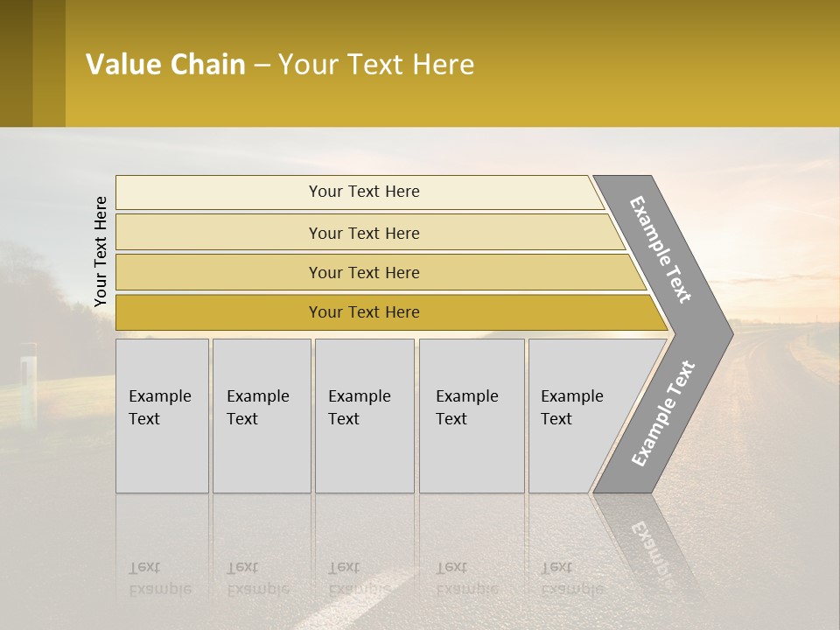Select the dark gold "Your Text Here" bar
Image resolution: width=840 pixels, height=630 pixels.
click(363, 312)
